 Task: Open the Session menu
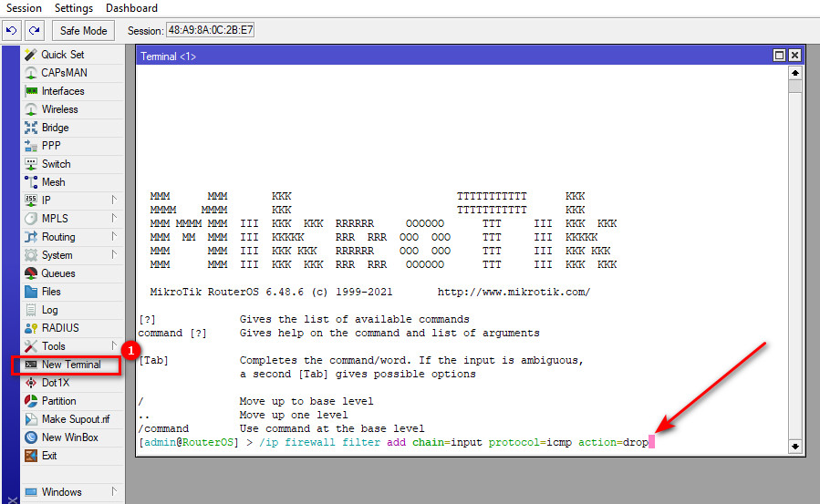tap(25, 8)
